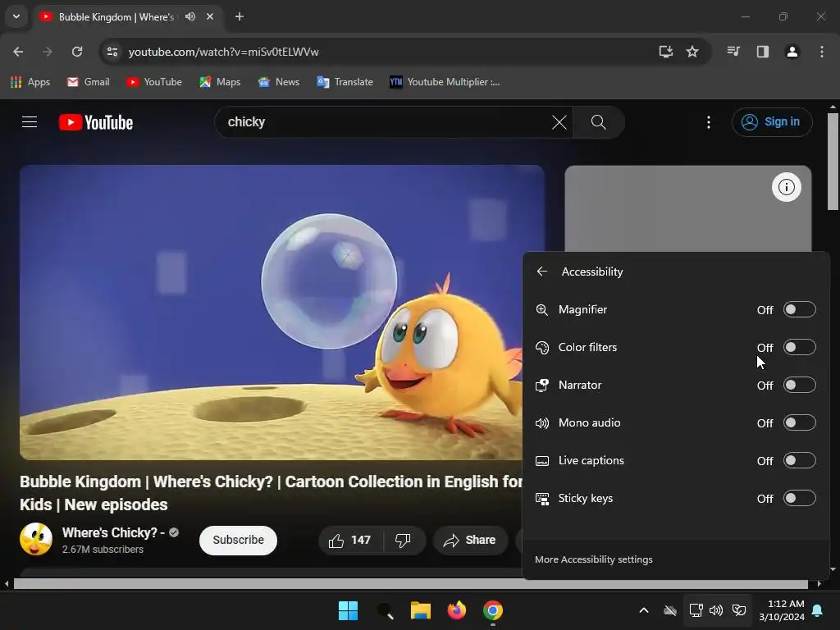
Task: Click the Live captions icon
Action: coord(542,461)
